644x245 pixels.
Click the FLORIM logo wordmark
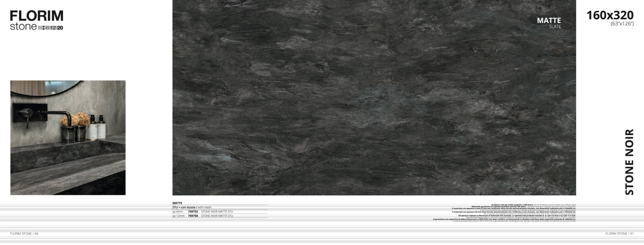tap(36, 16)
